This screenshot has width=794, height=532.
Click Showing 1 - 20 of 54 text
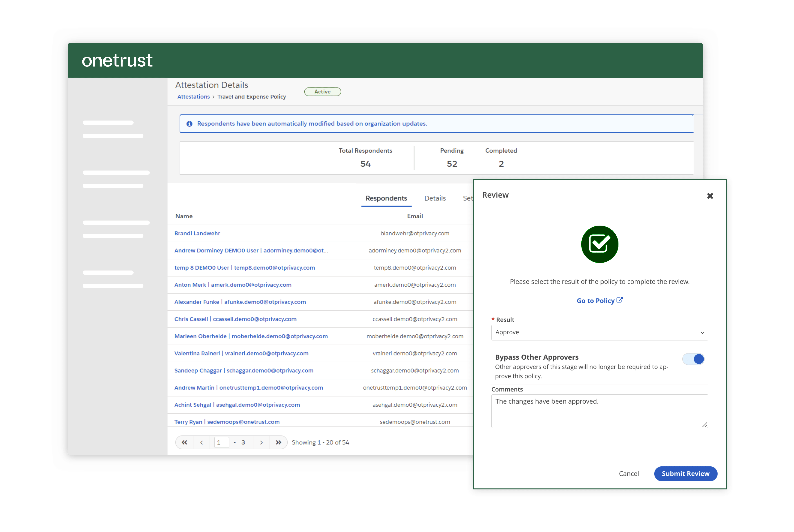(320, 442)
